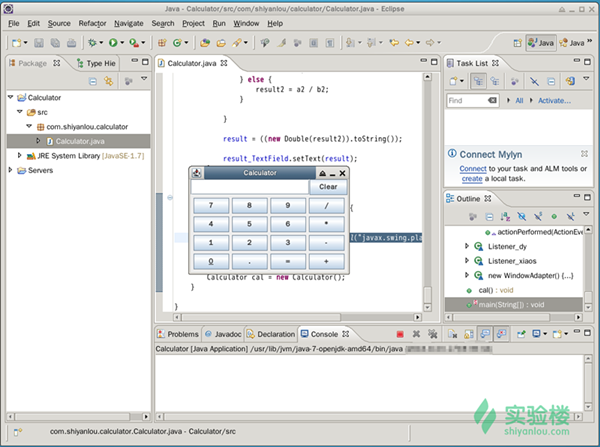Open the File menu
Viewport: 600px width, 447px height.
pyautogui.click(x=14, y=23)
